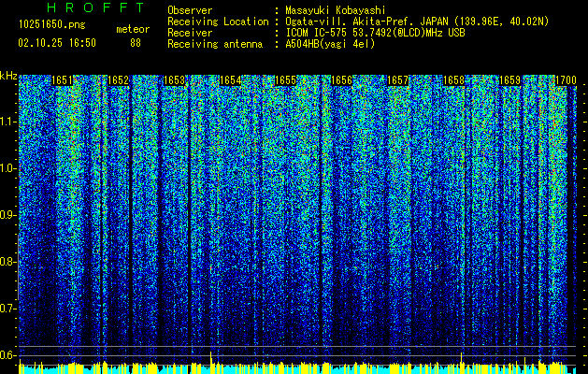Click the meteor count 88

(x=136, y=43)
